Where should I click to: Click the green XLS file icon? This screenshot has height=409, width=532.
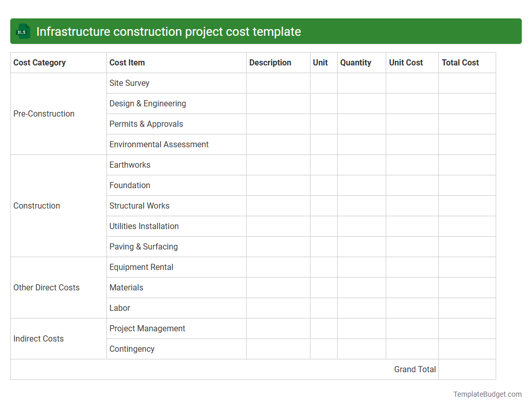coord(23,31)
